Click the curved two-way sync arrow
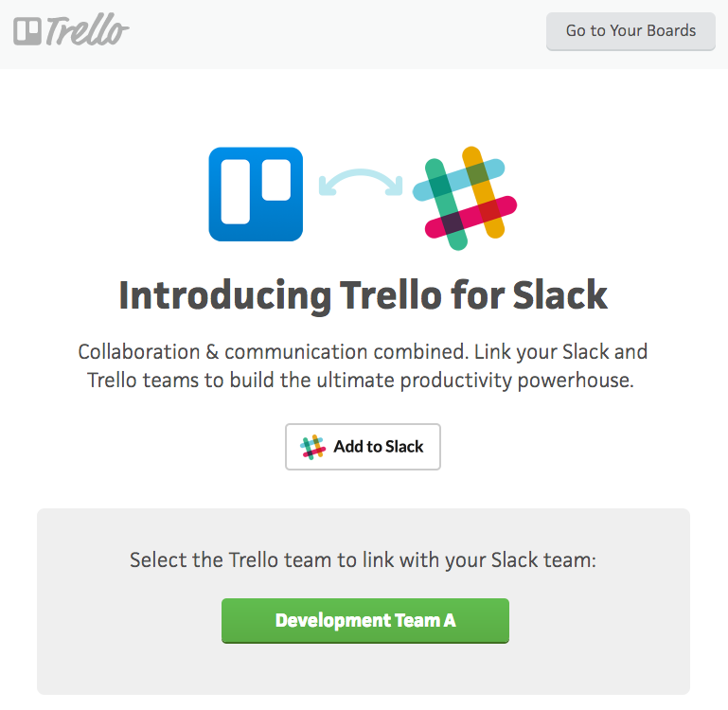The width and height of the screenshot is (728, 710). coord(361,182)
